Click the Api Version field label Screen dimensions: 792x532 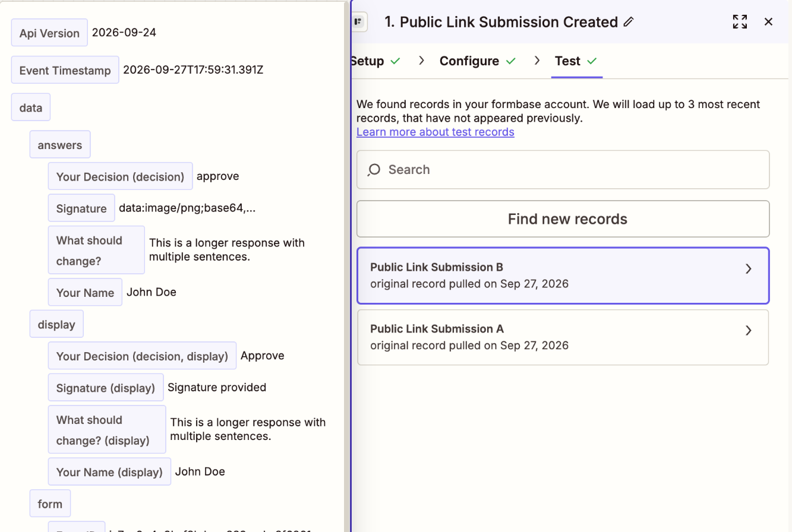tap(49, 33)
